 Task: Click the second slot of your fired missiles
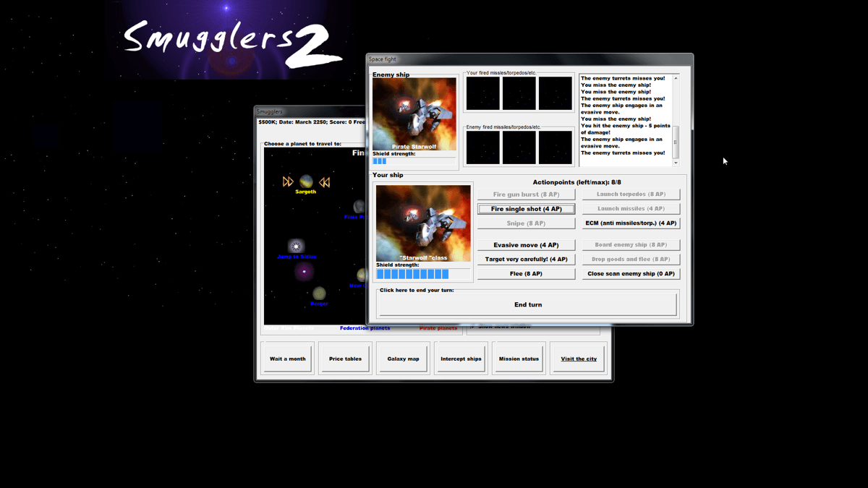519,93
